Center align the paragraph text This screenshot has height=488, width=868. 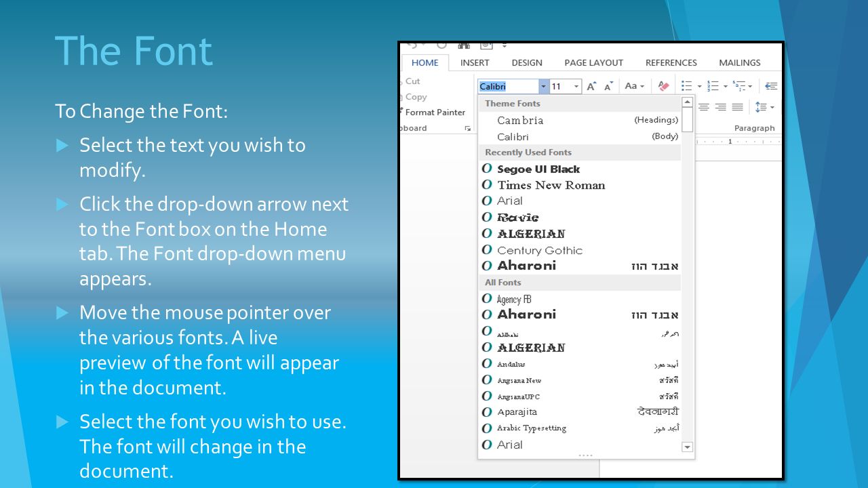pos(704,107)
